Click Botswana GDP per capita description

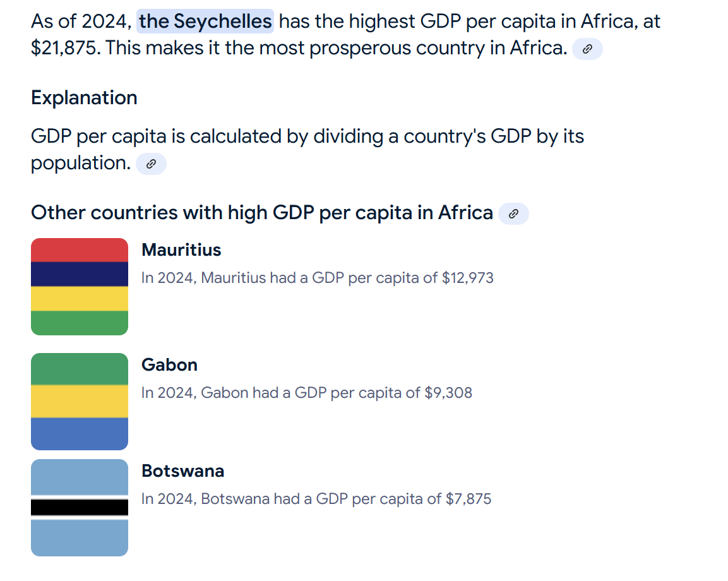316,499
